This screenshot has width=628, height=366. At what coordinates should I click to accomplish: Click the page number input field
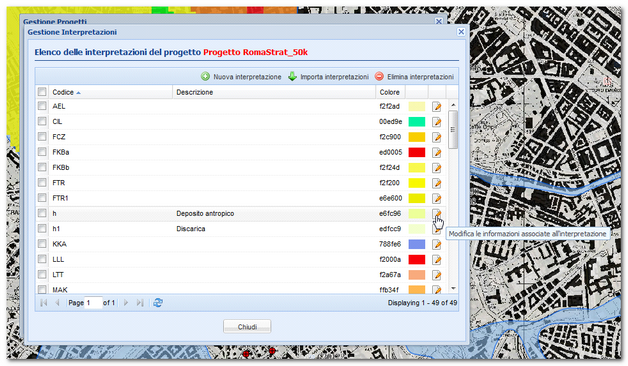(93, 303)
